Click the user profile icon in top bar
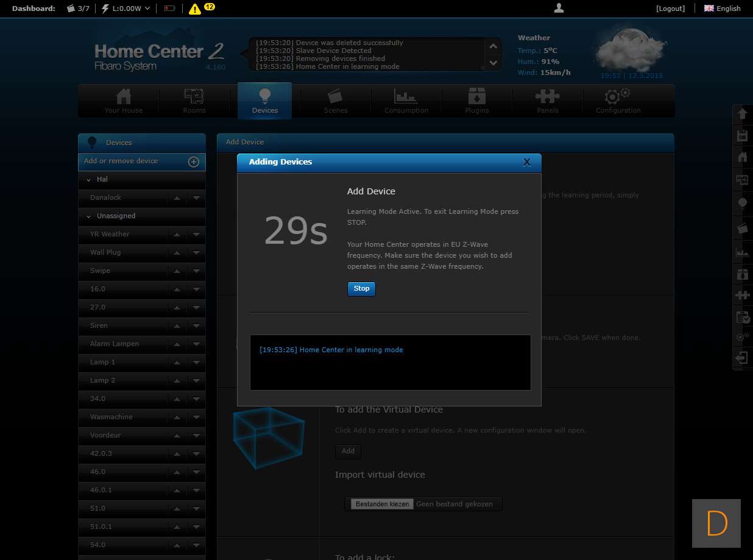 [x=559, y=8]
